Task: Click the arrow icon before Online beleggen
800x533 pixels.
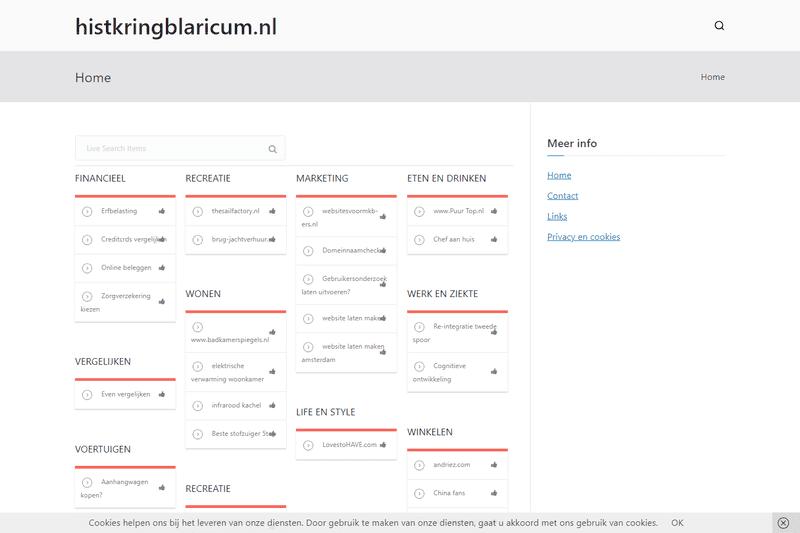Action: (x=87, y=268)
